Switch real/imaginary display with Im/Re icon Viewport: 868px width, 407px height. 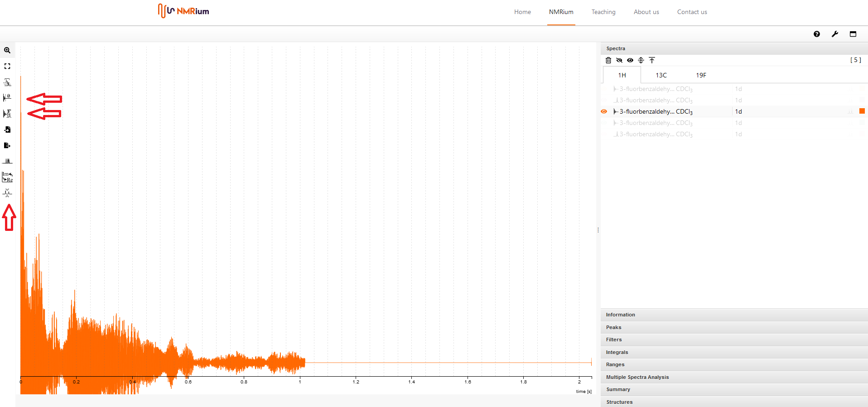[x=7, y=177]
